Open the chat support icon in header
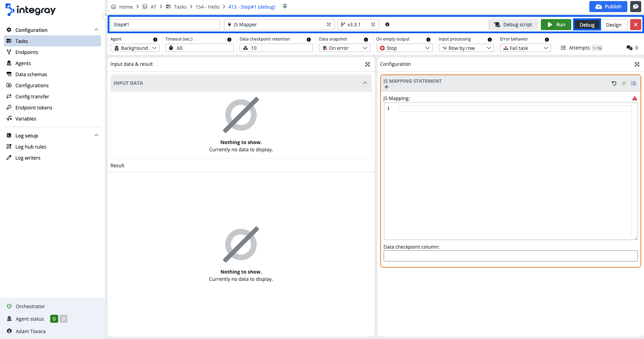This screenshot has width=644, height=339. click(x=635, y=7)
